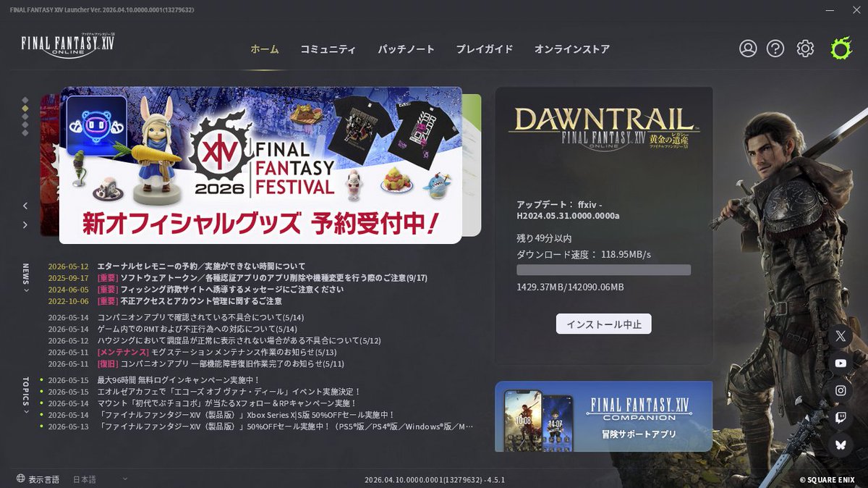Click the green meteor world status icon
Viewport: 868px width, 488px height.
tap(841, 49)
